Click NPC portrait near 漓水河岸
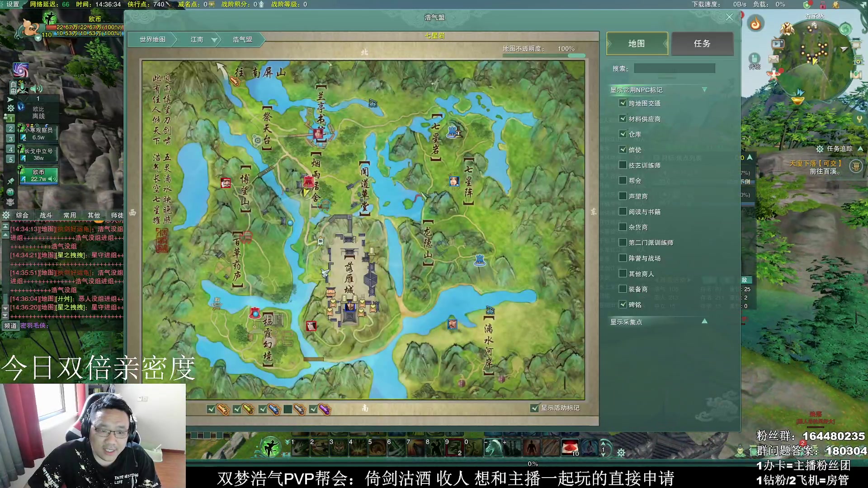The height and width of the screenshot is (488, 868). coord(452,324)
